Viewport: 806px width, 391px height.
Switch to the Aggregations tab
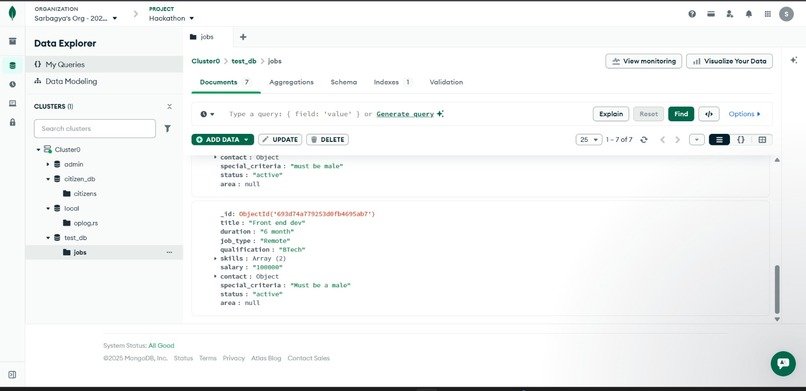point(291,82)
